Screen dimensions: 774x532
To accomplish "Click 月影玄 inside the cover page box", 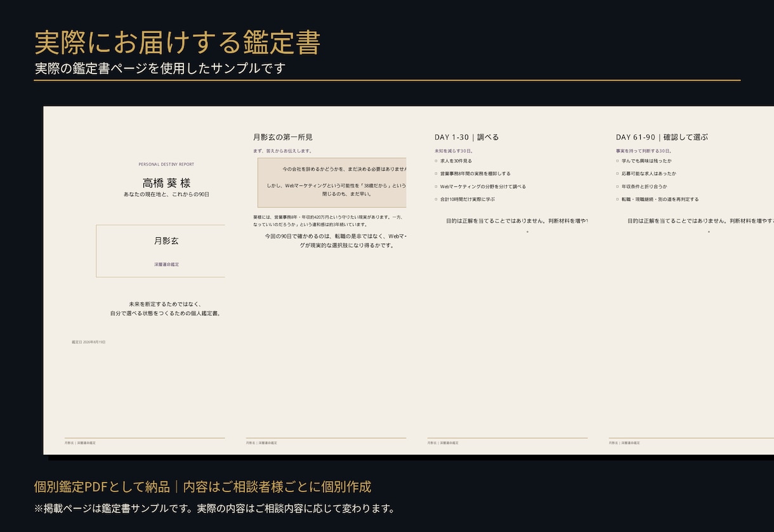I will click(166, 241).
